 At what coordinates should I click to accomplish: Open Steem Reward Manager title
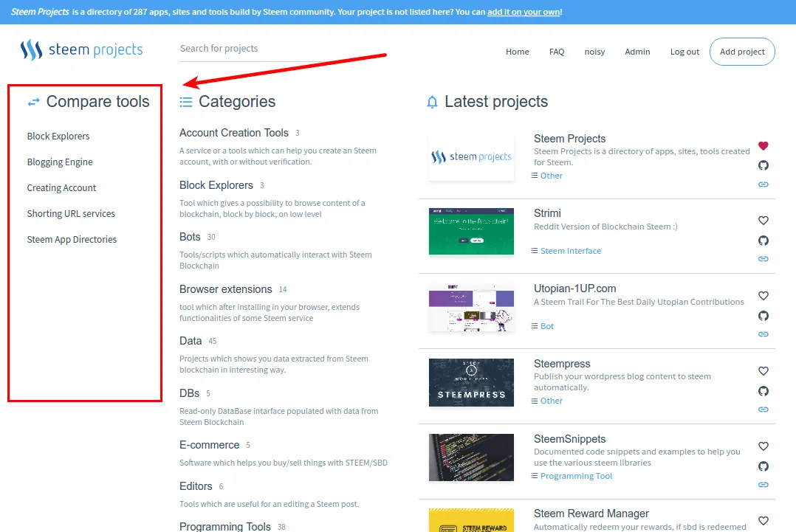pyautogui.click(x=591, y=514)
